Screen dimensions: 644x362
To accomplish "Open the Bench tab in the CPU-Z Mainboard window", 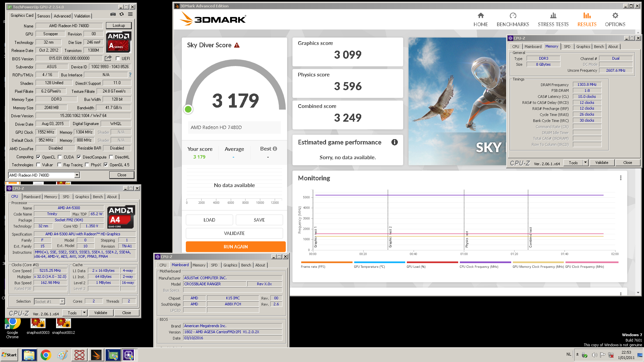I will point(246,265).
